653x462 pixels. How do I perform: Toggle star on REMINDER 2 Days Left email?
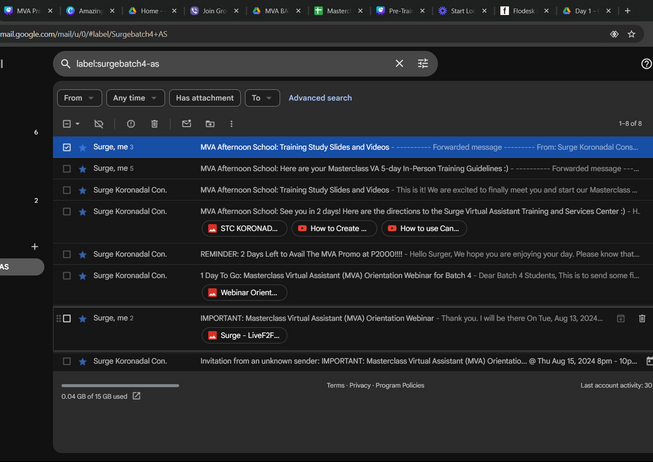[x=82, y=255]
